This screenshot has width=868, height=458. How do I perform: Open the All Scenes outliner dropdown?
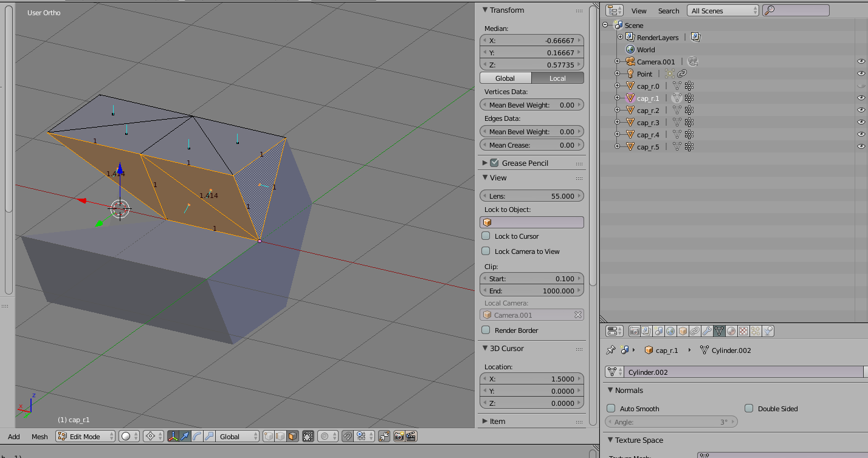tap(723, 10)
